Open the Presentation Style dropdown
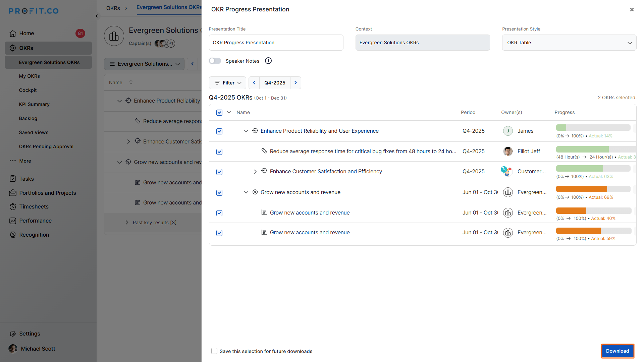 pyautogui.click(x=569, y=43)
